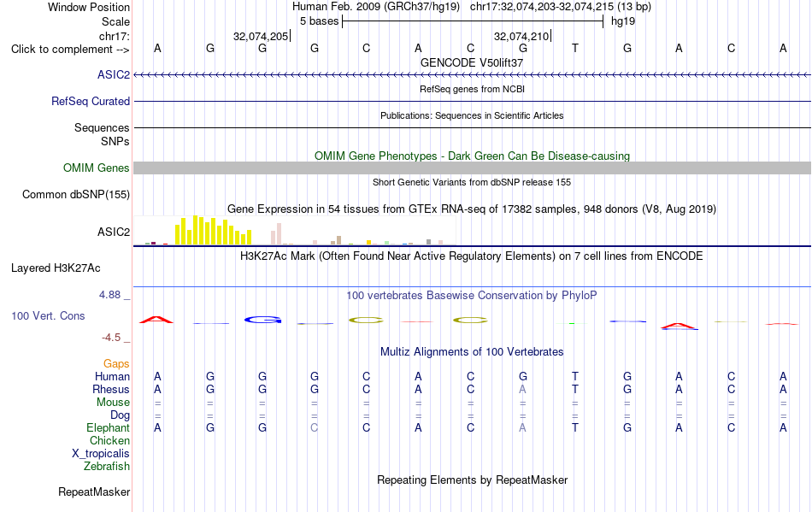Click the Zebrafish species row label
The image size is (812, 512).
click(x=107, y=467)
